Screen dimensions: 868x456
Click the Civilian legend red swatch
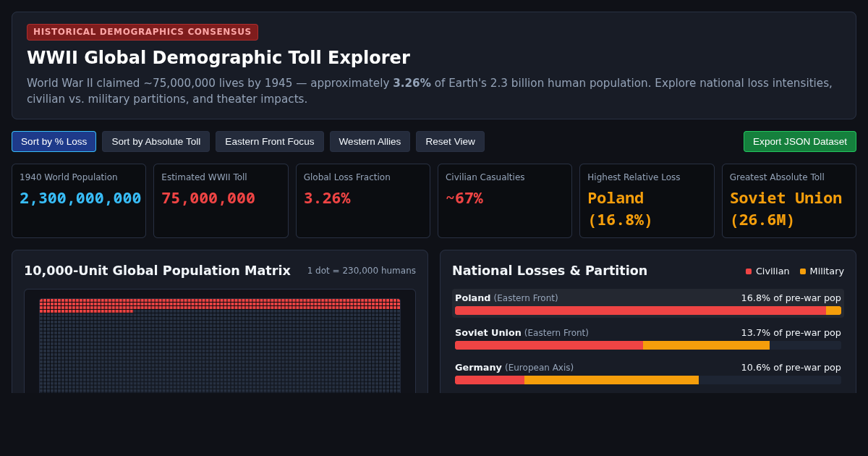click(x=749, y=271)
